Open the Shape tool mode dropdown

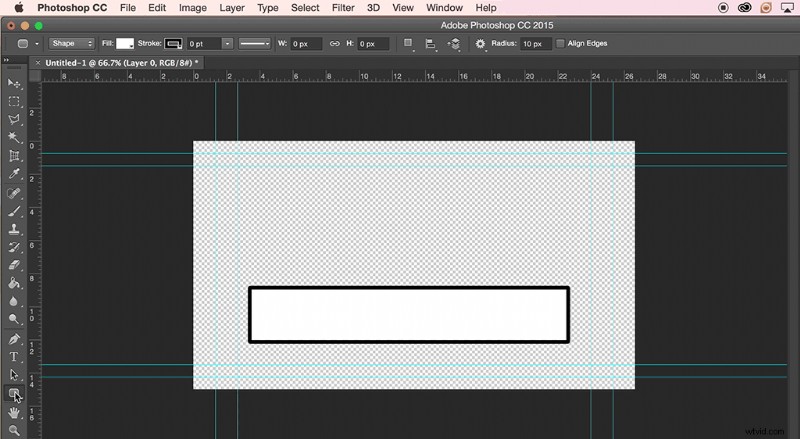click(71, 43)
